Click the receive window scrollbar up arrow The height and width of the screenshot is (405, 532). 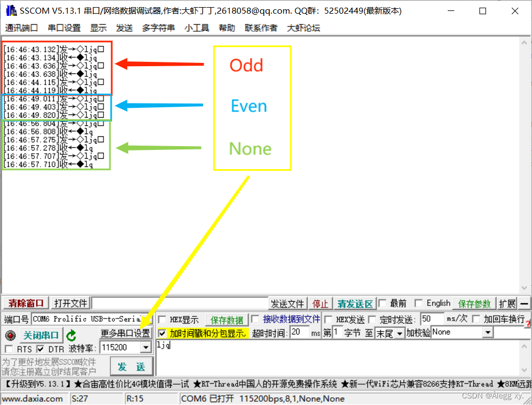pyautogui.click(x=524, y=43)
